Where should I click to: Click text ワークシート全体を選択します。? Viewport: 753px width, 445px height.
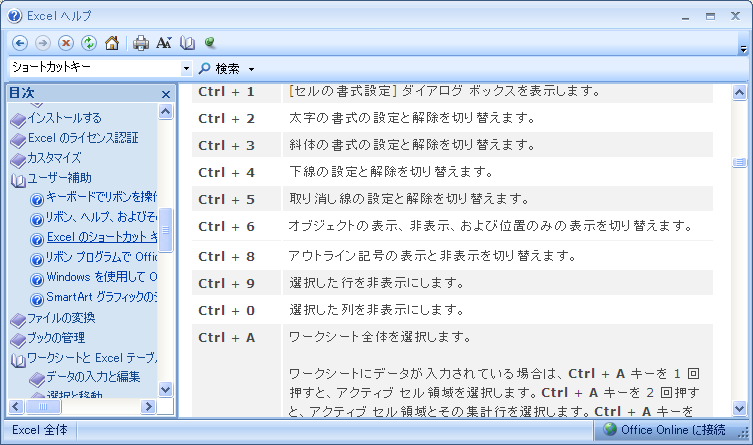(380, 337)
